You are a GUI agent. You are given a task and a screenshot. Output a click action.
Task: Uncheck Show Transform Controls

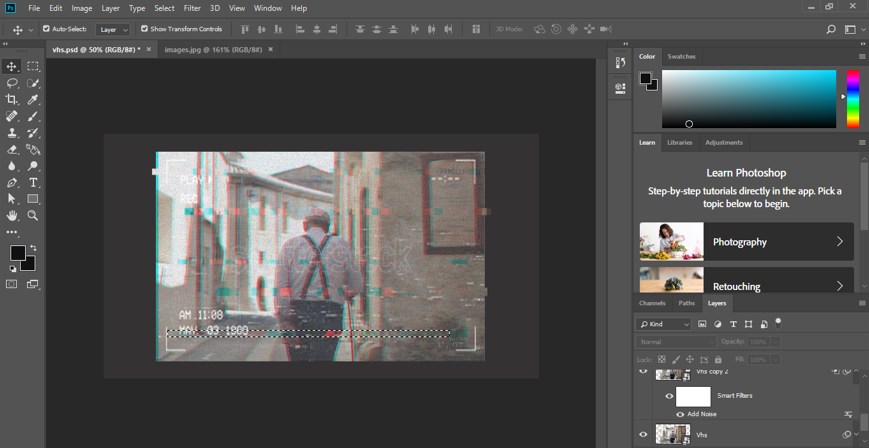pyautogui.click(x=144, y=29)
